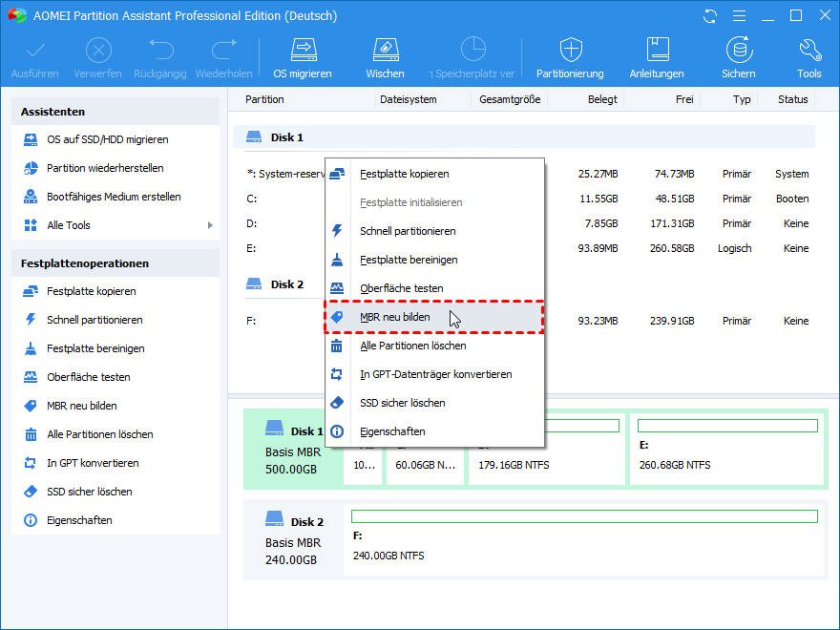Click sidebar Eigenschaften info icon
Screen dimensions: 840x630
point(31,520)
